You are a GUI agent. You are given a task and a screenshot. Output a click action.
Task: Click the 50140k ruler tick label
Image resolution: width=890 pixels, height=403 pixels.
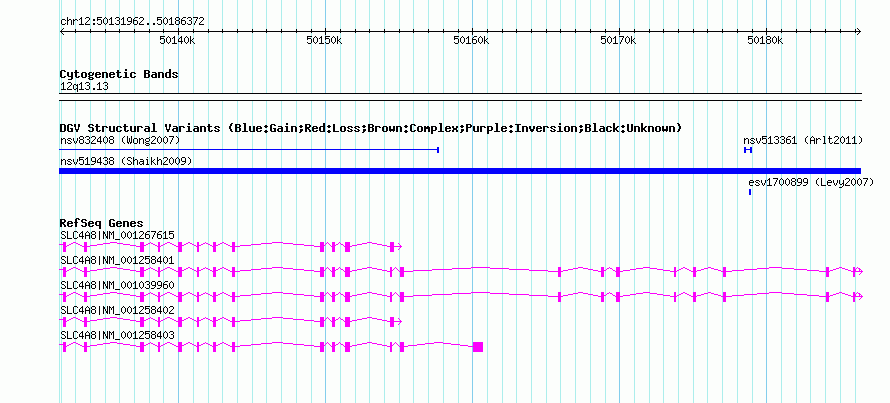(178, 40)
